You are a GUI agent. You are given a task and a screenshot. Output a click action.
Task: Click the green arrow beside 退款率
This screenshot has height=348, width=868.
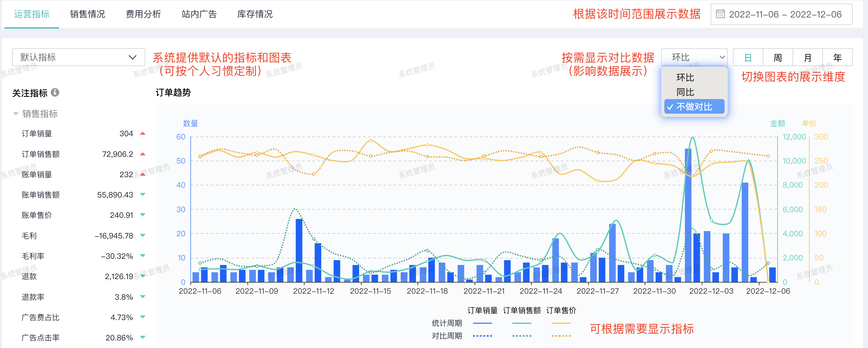click(142, 297)
